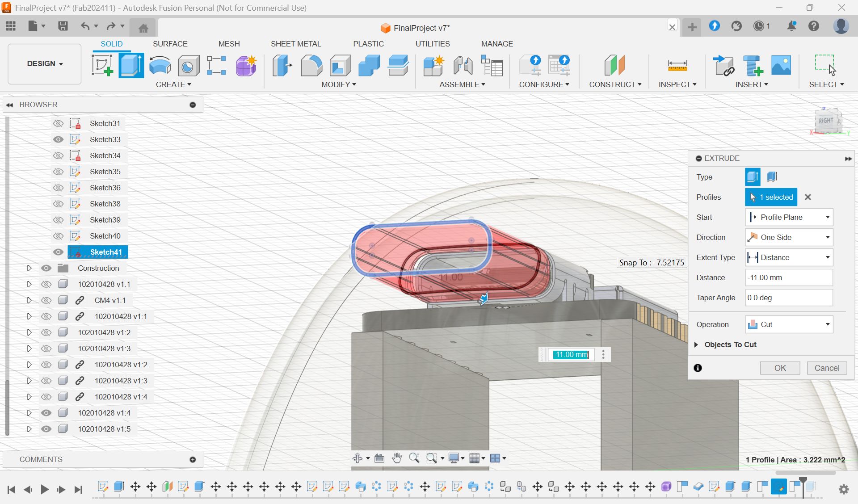Hide component 102010428 v1:5 visibility

tap(46, 429)
